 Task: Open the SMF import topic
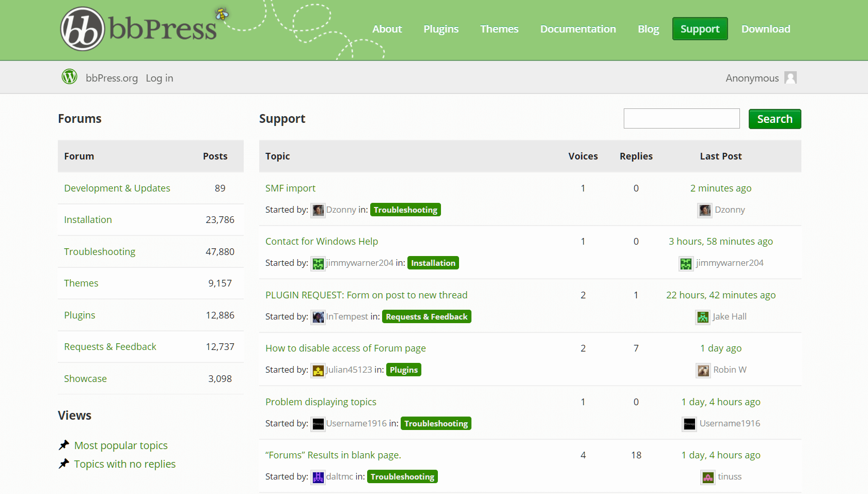(x=290, y=188)
